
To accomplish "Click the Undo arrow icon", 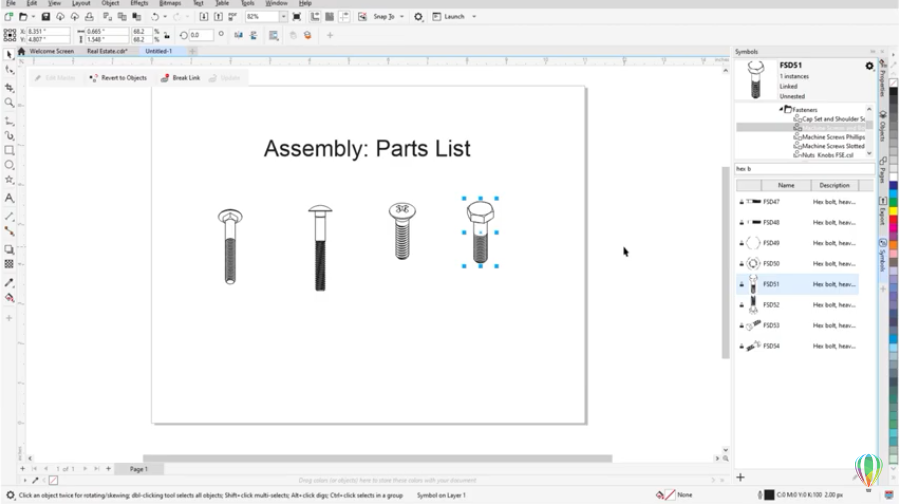I will [154, 17].
